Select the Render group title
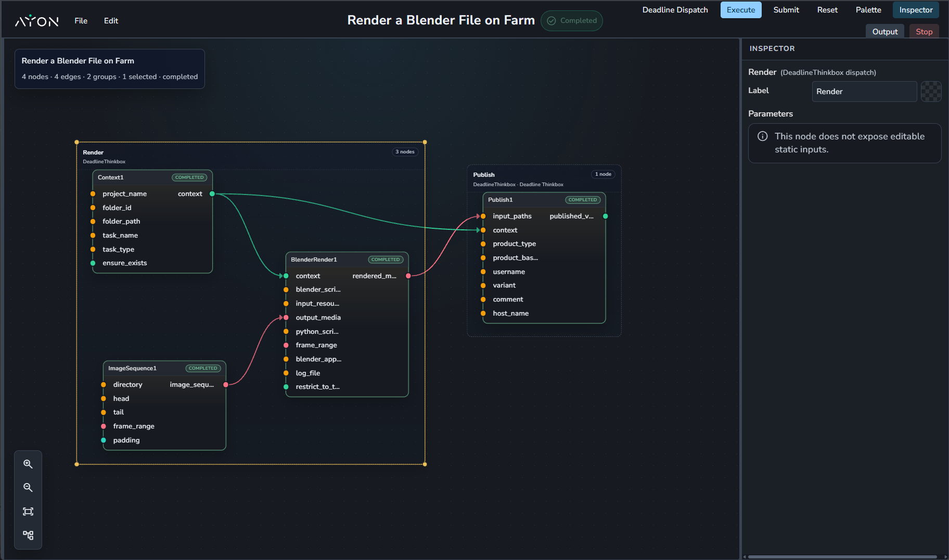 [93, 152]
